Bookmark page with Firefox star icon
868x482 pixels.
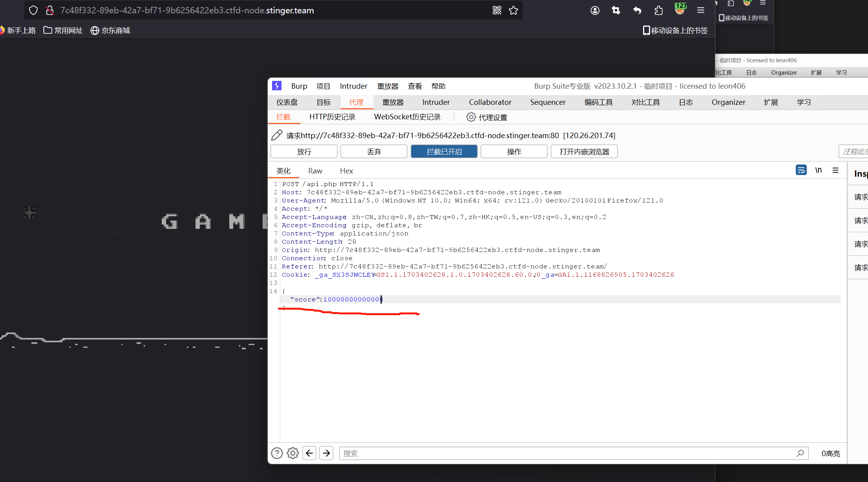point(513,11)
